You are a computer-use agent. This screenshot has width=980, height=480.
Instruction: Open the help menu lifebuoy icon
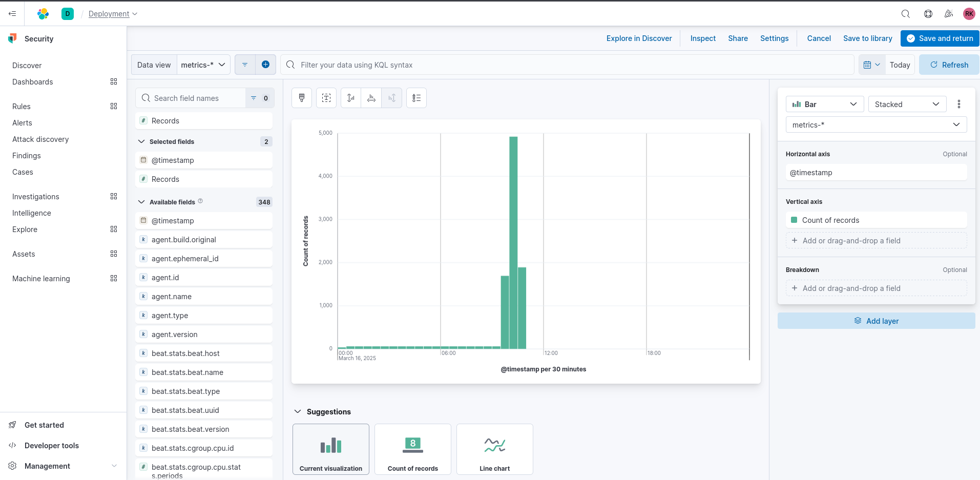(x=928, y=14)
